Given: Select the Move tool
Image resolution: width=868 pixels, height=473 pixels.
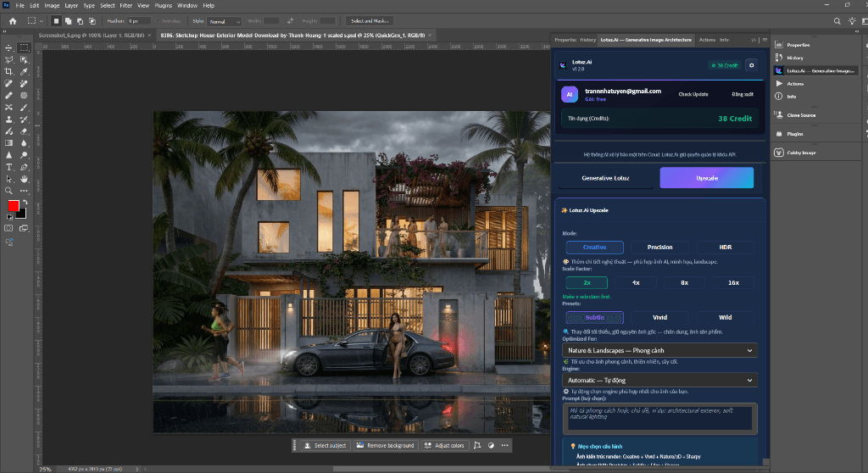Looking at the screenshot, I should (x=8, y=47).
